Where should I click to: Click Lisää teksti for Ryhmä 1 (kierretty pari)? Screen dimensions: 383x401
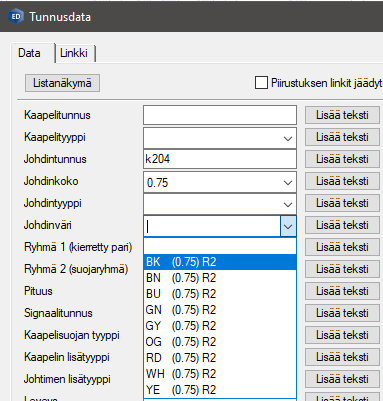point(342,247)
